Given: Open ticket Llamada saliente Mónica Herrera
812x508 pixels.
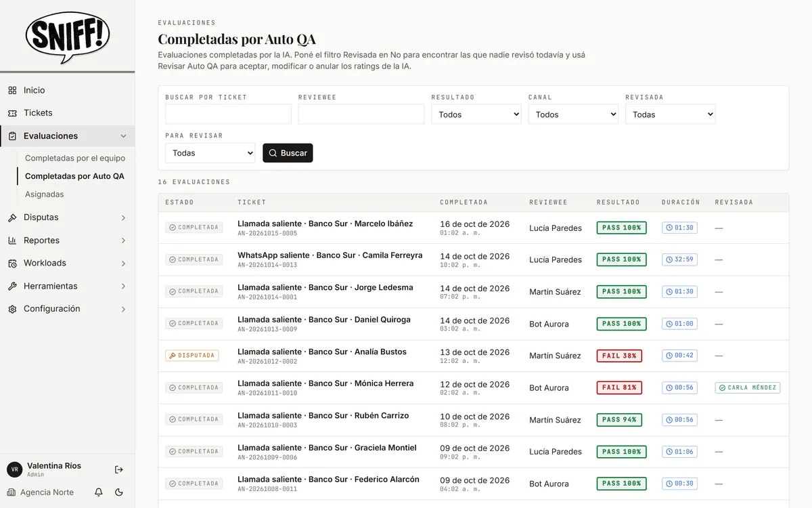Looking at the screenshot, I should (x=325, y=383).
